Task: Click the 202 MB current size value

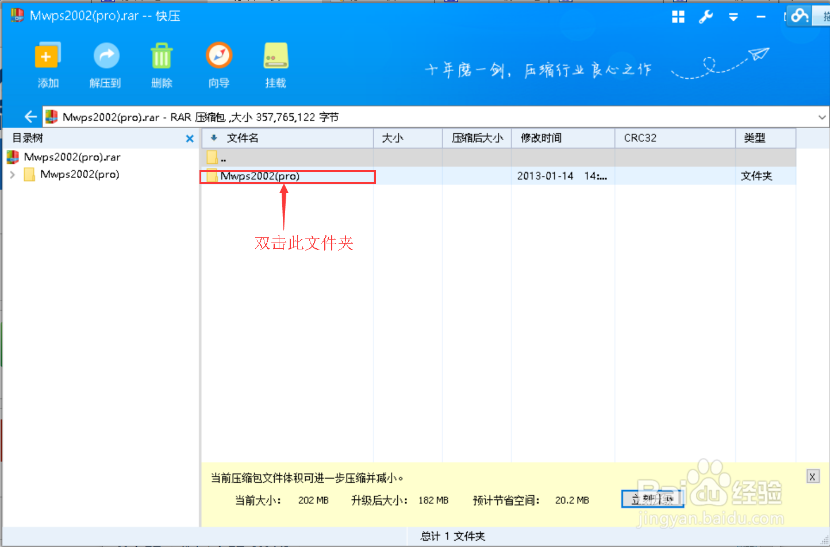Action: click(313, 500)
